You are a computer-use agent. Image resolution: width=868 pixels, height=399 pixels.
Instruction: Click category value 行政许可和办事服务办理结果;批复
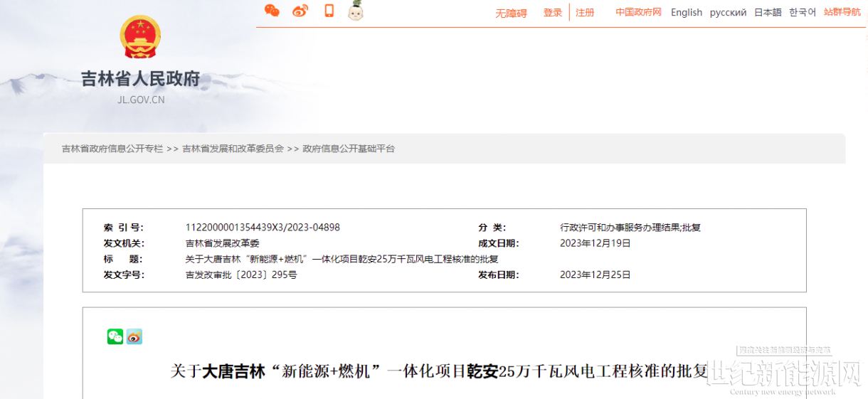point(630,228)
